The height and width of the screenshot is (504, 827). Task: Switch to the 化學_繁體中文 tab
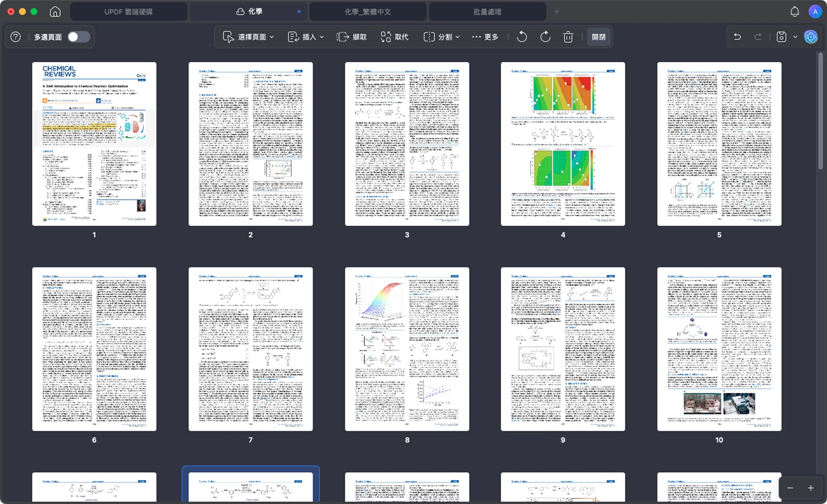point(368,12)
